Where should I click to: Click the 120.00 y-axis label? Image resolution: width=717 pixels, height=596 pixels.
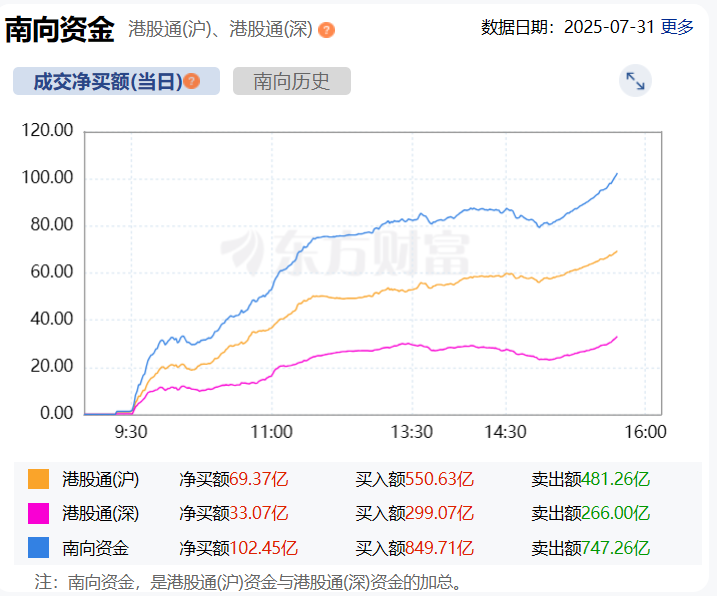(x=48, y=130)
